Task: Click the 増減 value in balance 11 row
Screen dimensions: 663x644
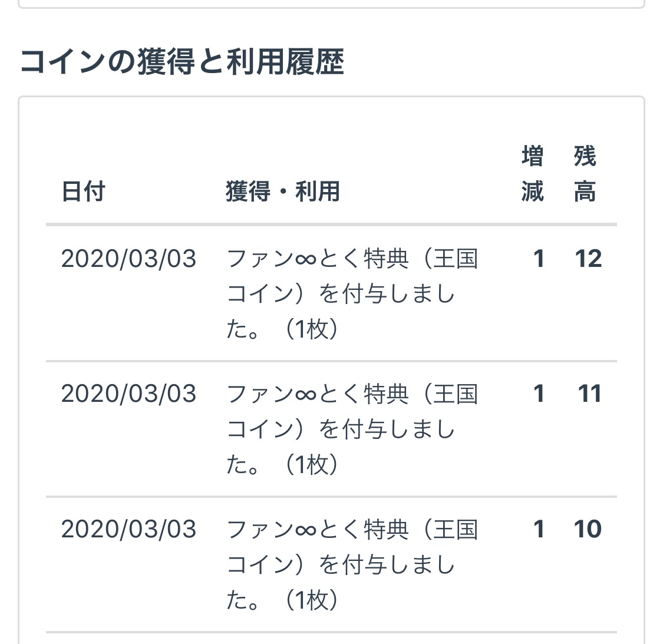Action: pos(538,394)
